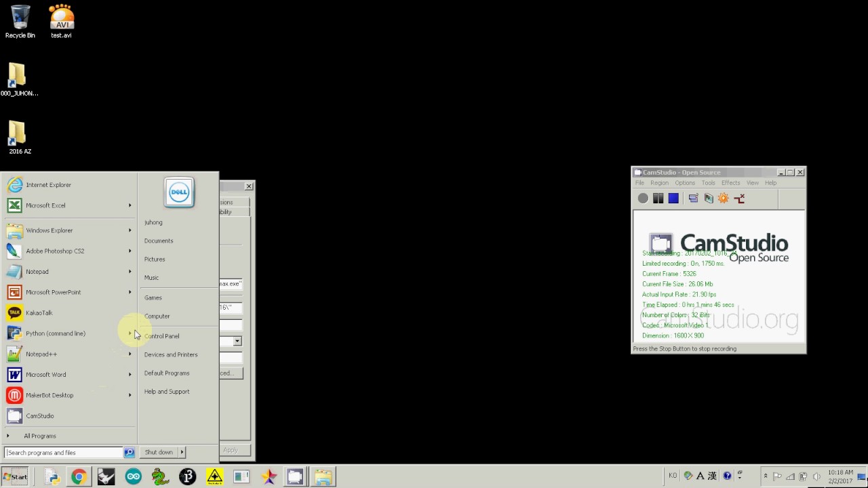Viewport: 868px width, 488px height.
Task: Open the Options menu in CamStudio
Action: click(685, 183)
